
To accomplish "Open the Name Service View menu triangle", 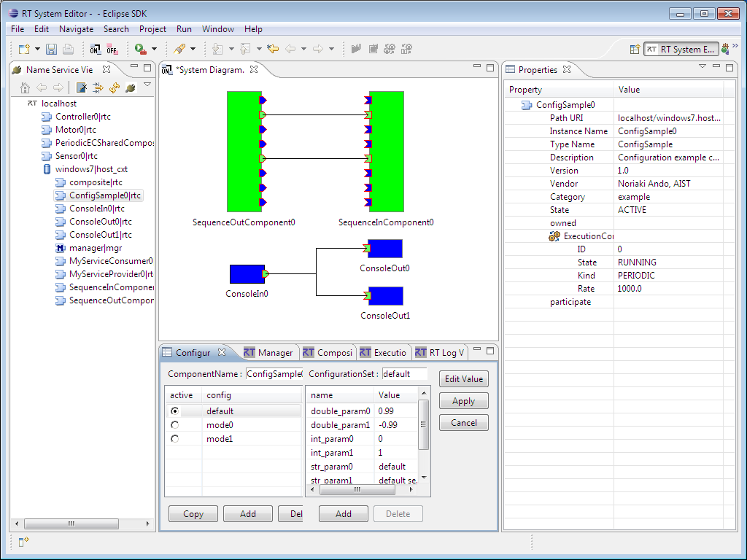I will pos(147,85).
